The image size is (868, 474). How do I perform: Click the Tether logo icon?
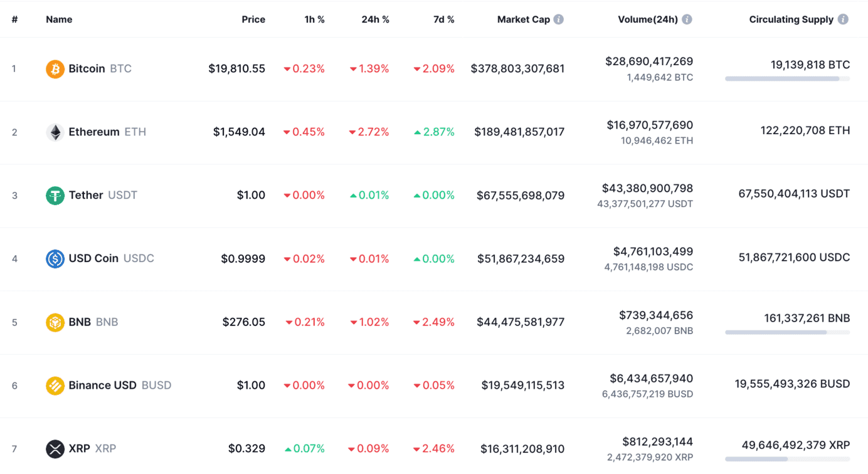[55, 196]
